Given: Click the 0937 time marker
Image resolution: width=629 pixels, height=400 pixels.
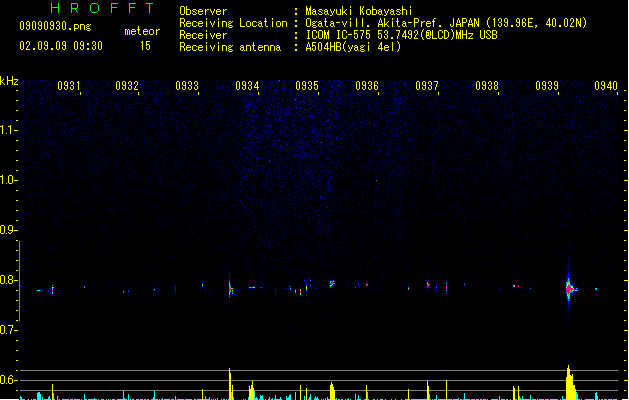Looking at the screenshot, I should tap(427, 86).
